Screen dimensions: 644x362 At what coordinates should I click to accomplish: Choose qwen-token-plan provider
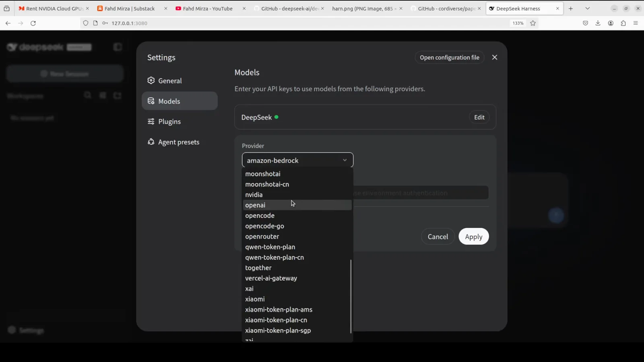click(x=297, y=247)
